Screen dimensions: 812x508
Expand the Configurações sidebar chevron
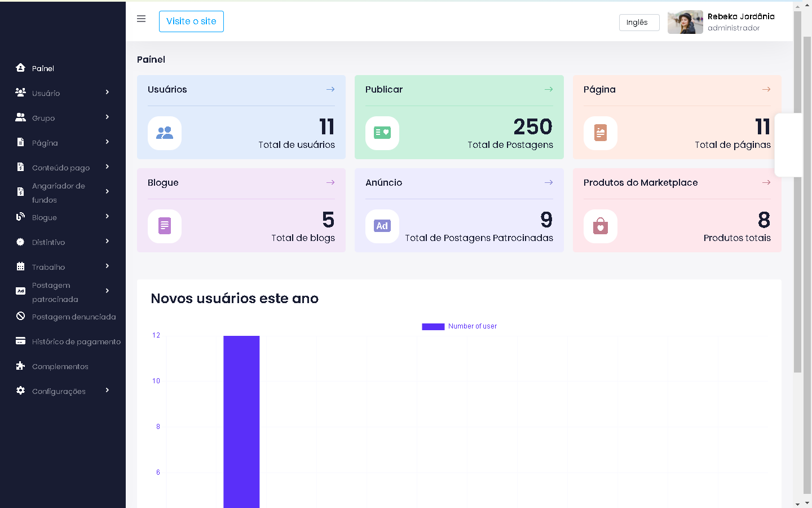pyautogui.click(x=107, y=391)
